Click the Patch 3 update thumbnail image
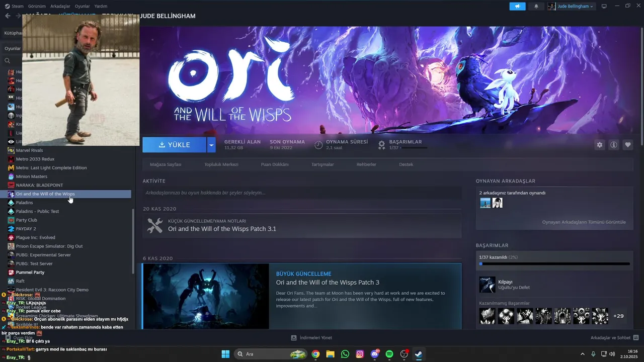 pyautogui.click(x=206, y=296)
